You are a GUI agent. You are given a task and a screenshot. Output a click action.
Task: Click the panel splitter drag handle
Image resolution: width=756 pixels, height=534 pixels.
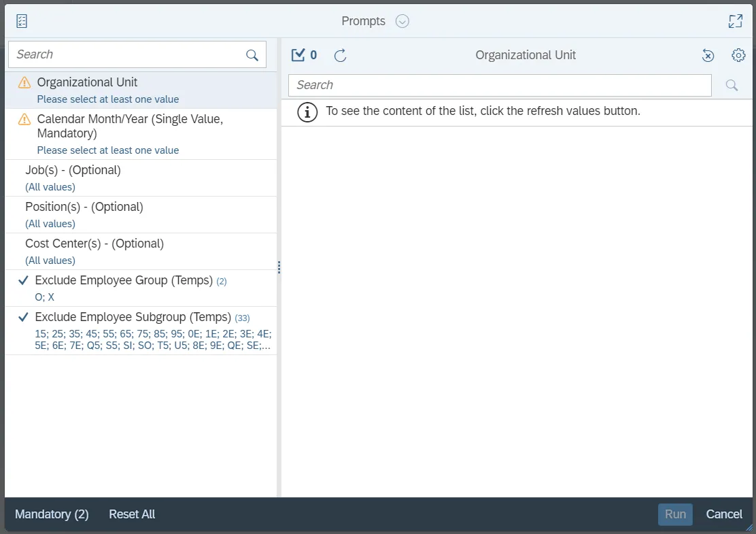click(279, 267)
